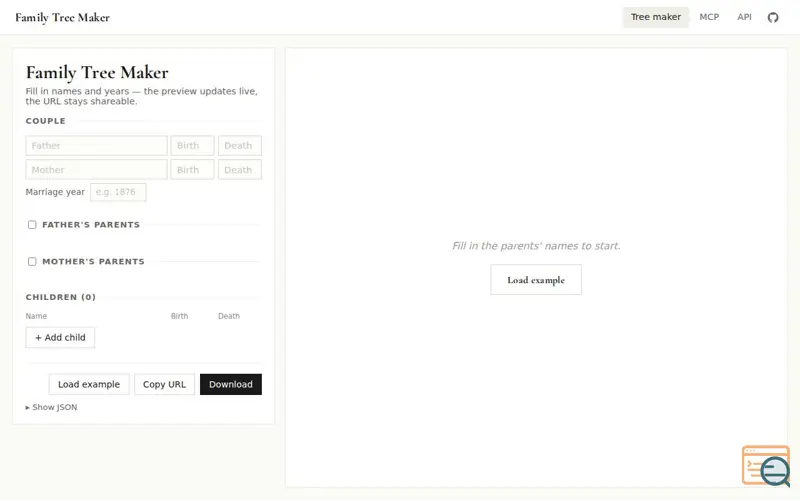The width and height of the screenshot is (800, 500).
Task: Click the Father's Birth year field
Action: click(192, 145)
